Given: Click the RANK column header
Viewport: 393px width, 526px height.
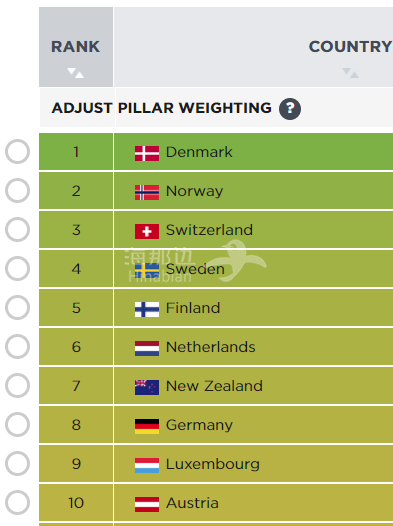Looking at the screenshot, I should pyautogui.click(x=76, y=47).
